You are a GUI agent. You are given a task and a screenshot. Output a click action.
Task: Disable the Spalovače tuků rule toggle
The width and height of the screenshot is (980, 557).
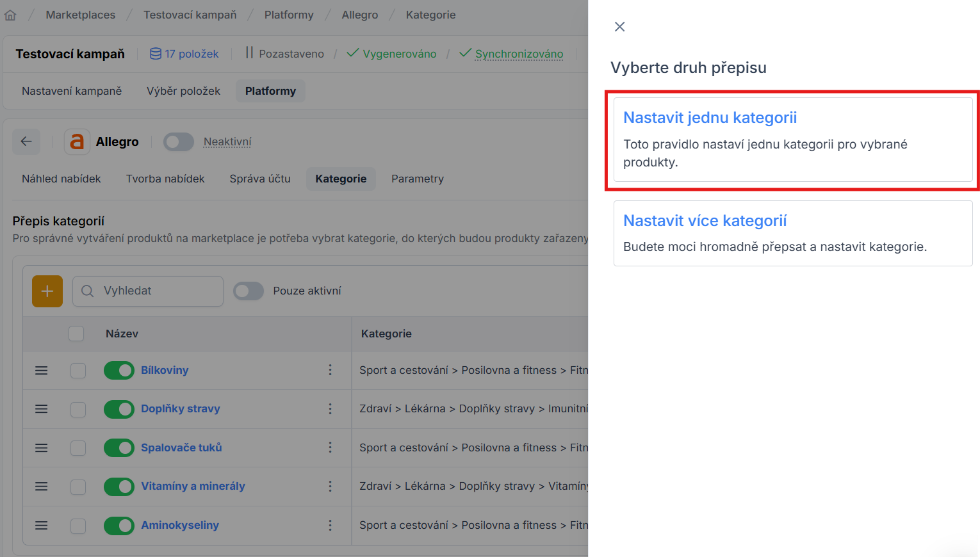point(119,448)
